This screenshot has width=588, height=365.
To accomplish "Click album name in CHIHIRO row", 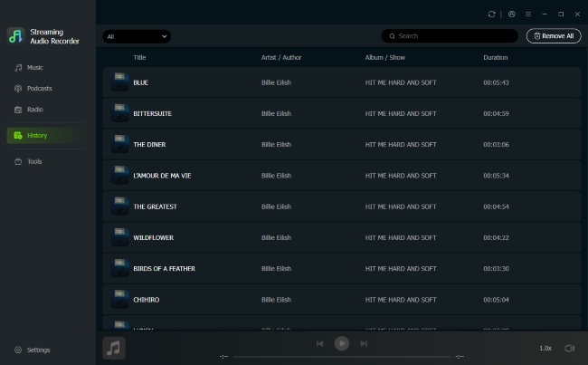I will (401, 300).
